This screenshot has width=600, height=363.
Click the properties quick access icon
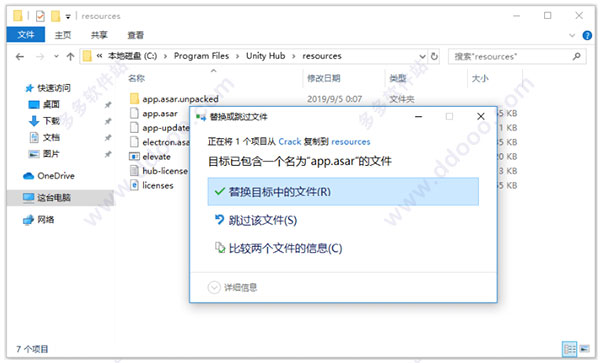point(40,16)
